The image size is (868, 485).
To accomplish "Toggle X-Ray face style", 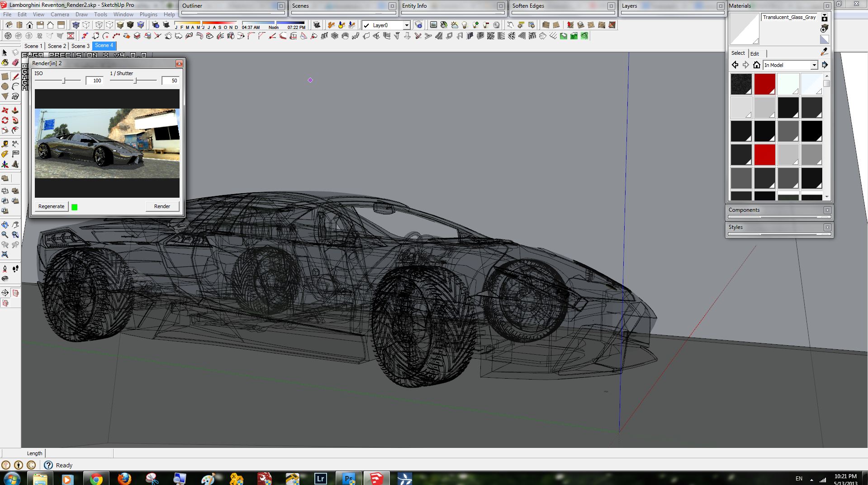I will (76, 25).
